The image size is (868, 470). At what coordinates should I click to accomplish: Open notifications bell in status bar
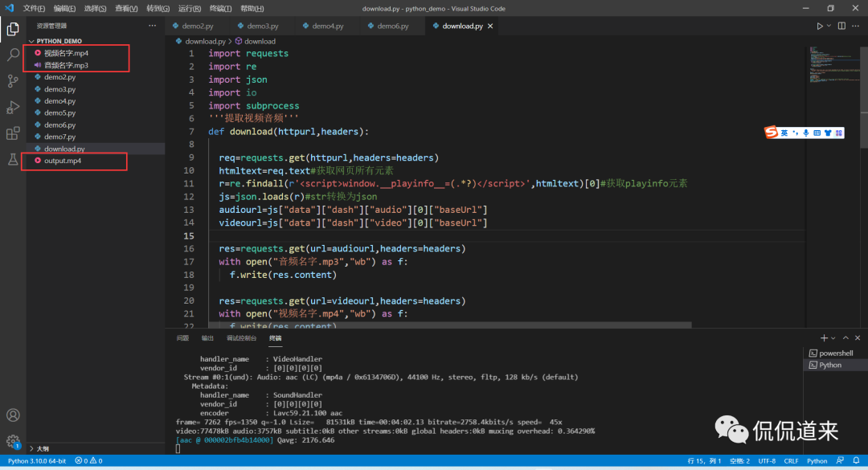click(x=856, y=460)
